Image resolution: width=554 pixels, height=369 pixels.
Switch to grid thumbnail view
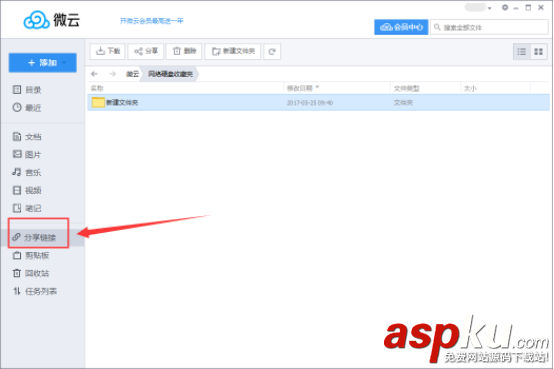click(538, 52)
